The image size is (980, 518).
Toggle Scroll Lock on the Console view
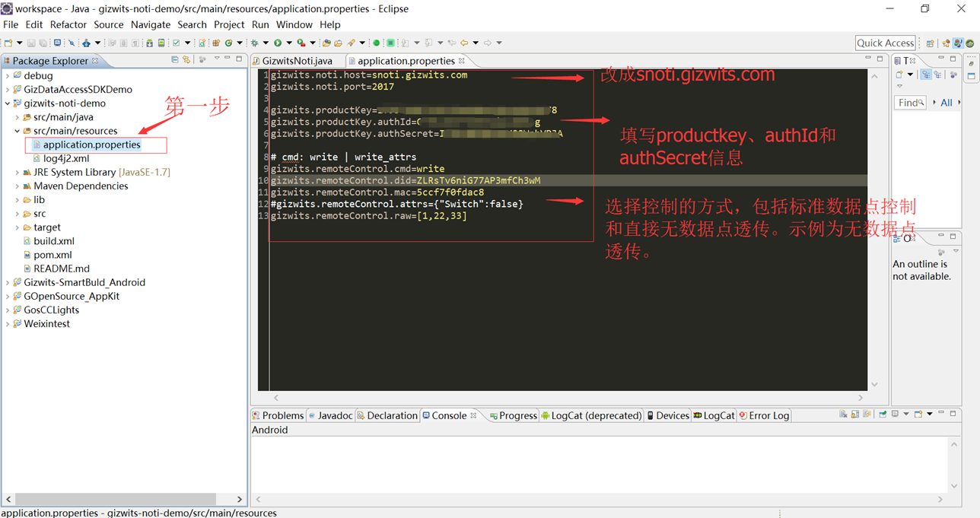[x=854, y=414]
